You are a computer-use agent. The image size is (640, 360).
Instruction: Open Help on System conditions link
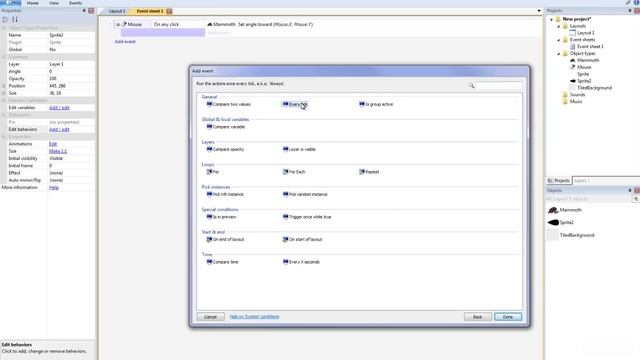click(x=254, y=317)
